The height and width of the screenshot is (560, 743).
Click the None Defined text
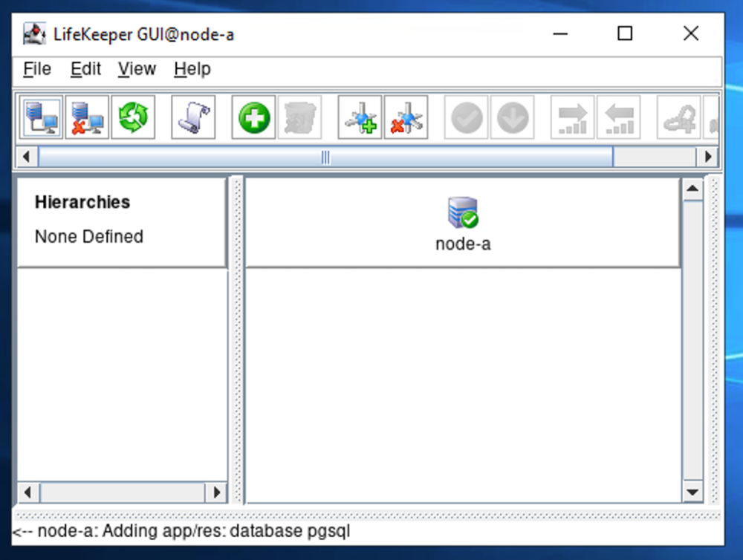click(89, 236)
